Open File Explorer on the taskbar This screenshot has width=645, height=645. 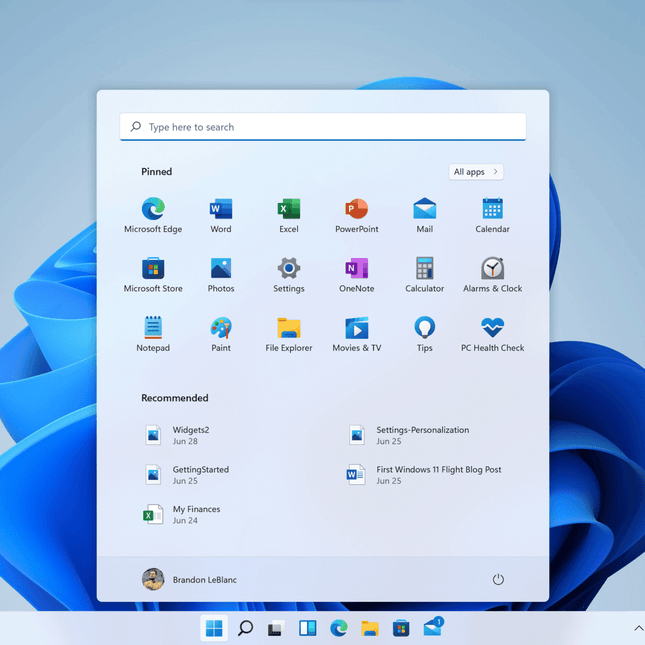[x=370, y=628]
